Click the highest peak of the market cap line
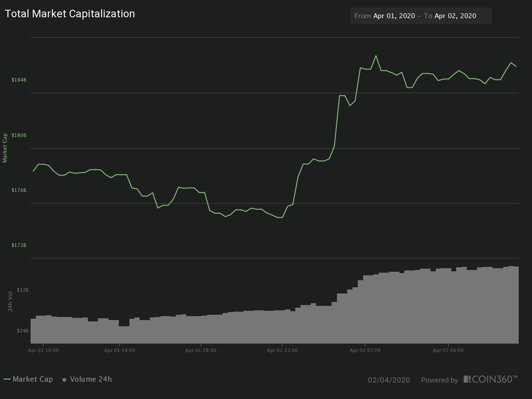The width and height of the screenshot is (532, 399). [376, 56]
